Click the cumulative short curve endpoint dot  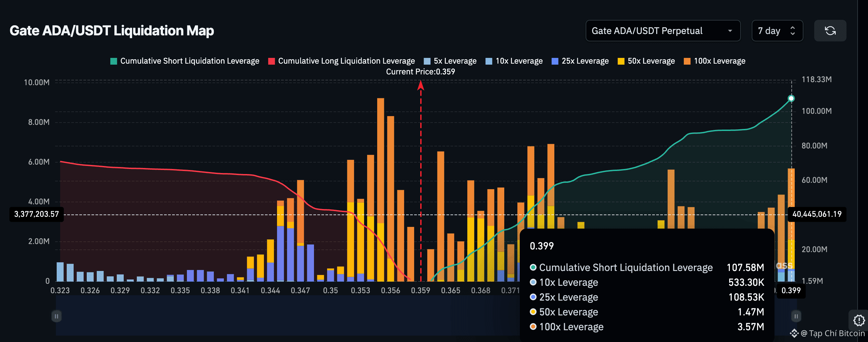[x=791, y=99]
